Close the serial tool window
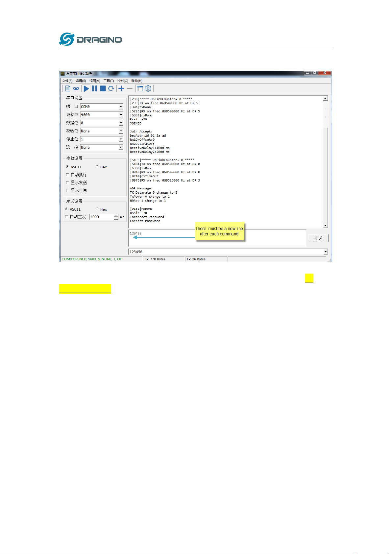The width and height of the screenshot is (392, 554). [325, 73]
